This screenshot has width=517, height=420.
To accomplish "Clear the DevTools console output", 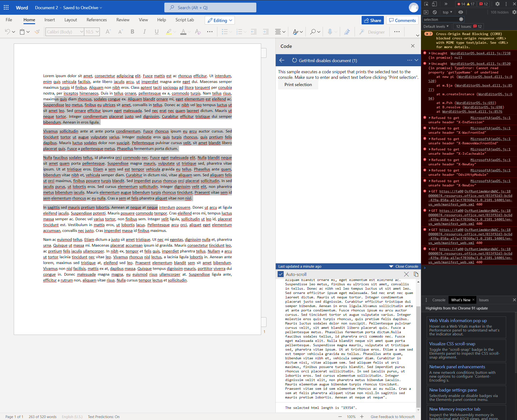I will pos(435,12).
